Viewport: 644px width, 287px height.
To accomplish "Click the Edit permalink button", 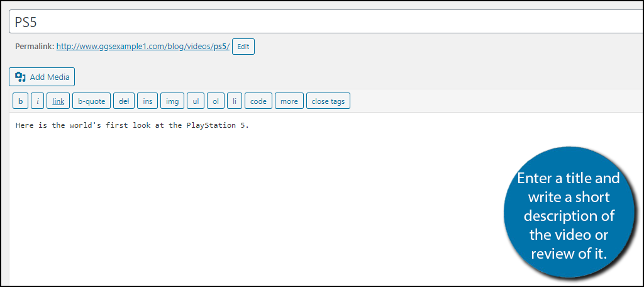I will pos(243,47).
